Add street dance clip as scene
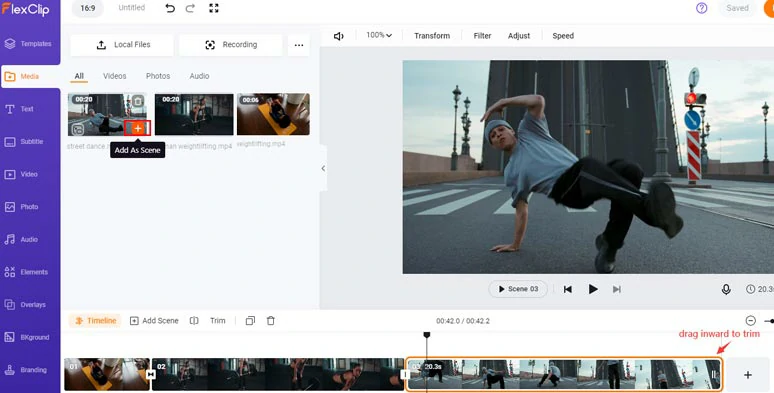 coord(138,128)
